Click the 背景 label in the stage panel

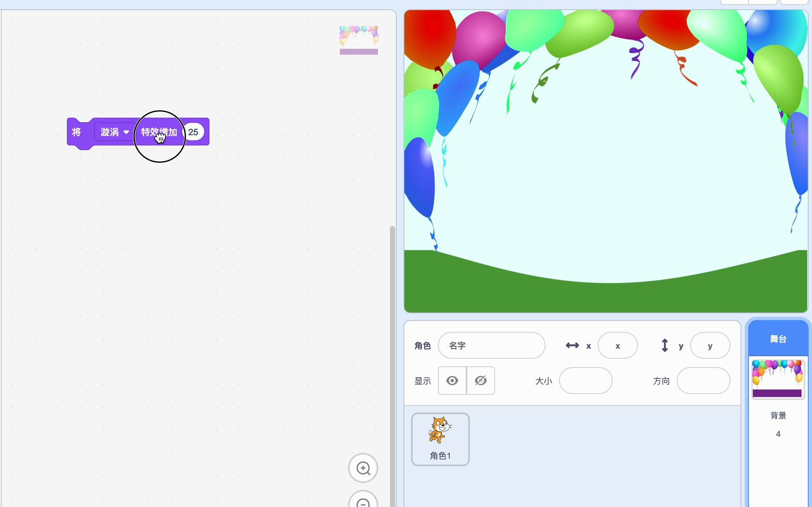778,415
